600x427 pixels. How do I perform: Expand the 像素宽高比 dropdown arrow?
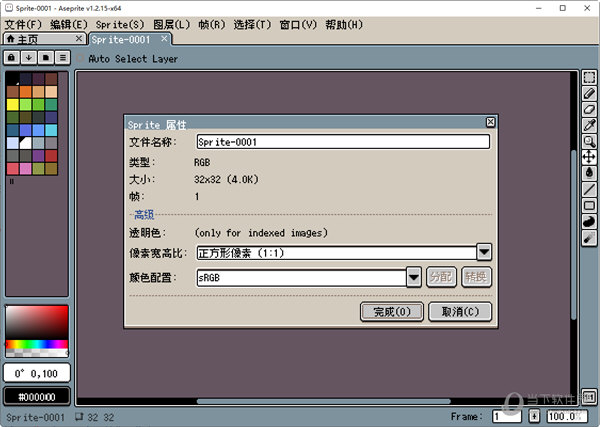point(484,252)
